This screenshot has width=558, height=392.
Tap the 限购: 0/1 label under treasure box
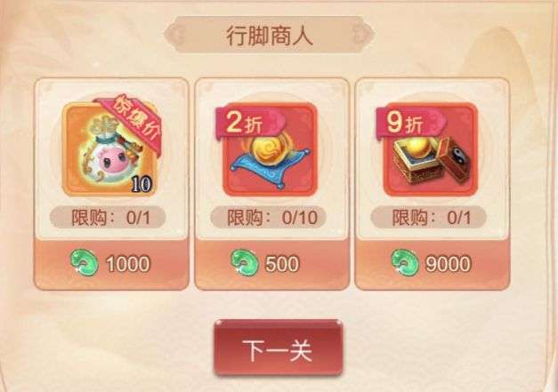click(x=428, y=218)
